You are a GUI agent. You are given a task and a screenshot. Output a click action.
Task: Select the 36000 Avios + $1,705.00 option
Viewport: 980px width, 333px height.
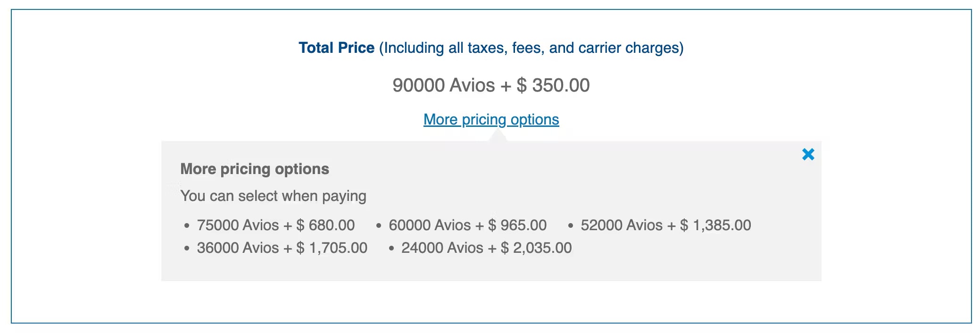click(x=282, y=247)
